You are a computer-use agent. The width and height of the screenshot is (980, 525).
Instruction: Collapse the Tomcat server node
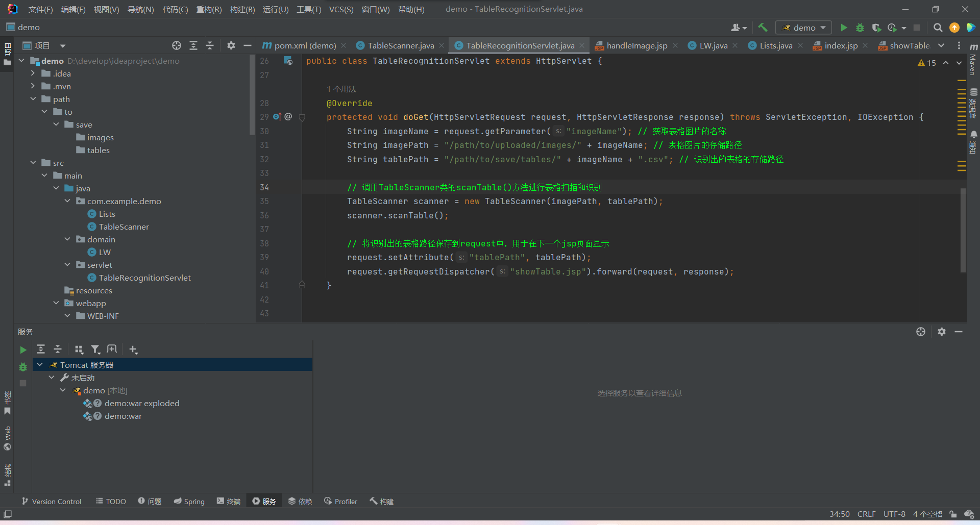(40, 365)
